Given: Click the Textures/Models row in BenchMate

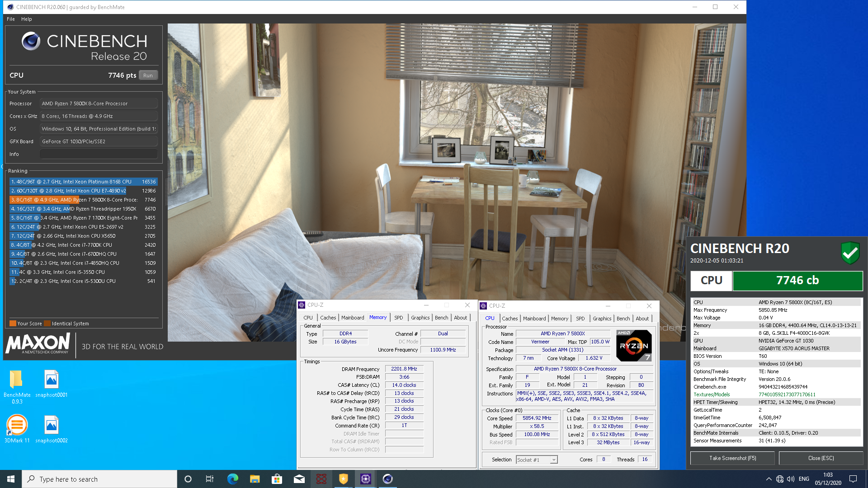Looking at the screenshot, I should pyautogui.click(x=777, y=394).
